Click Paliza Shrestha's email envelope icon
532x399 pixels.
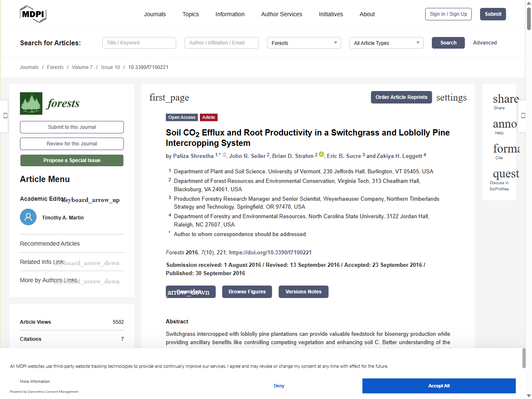click(224, 155)
